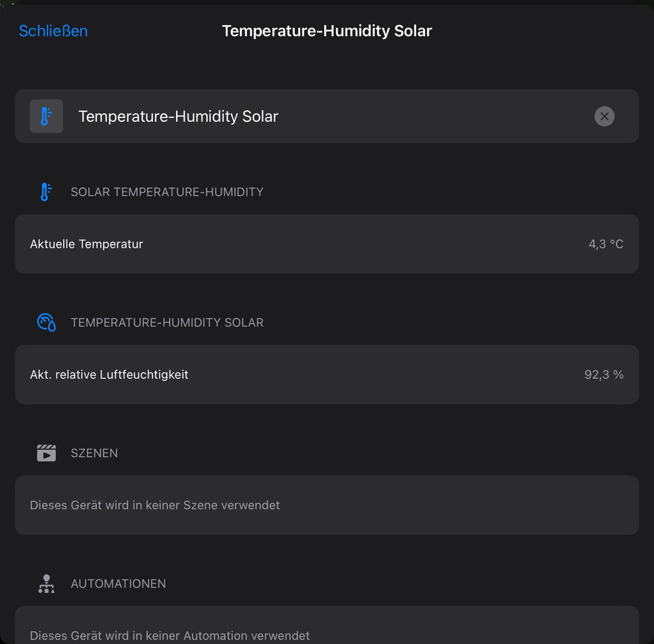Click the SZENEN section header
The image size is (654, 644).
point(94,453)
